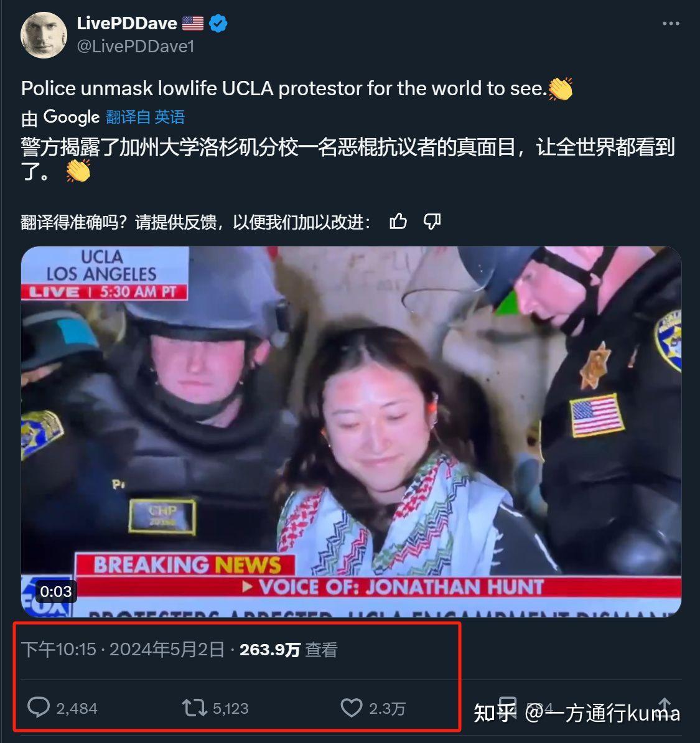Click the blue verified badge
The width and height of the screenshot is (700, 743).
(218, 23)
